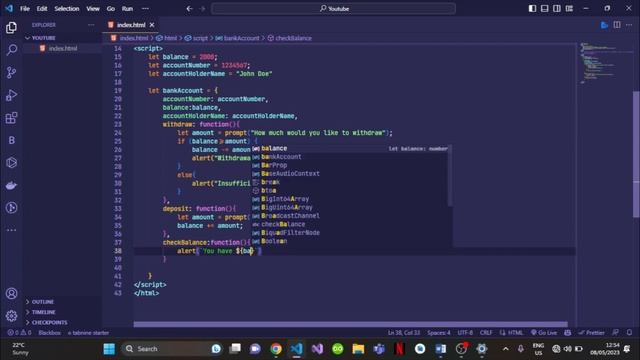Expand the TIMELINE section
The height and width of the screenshot is (360, 640).
[x=43, y=312]
